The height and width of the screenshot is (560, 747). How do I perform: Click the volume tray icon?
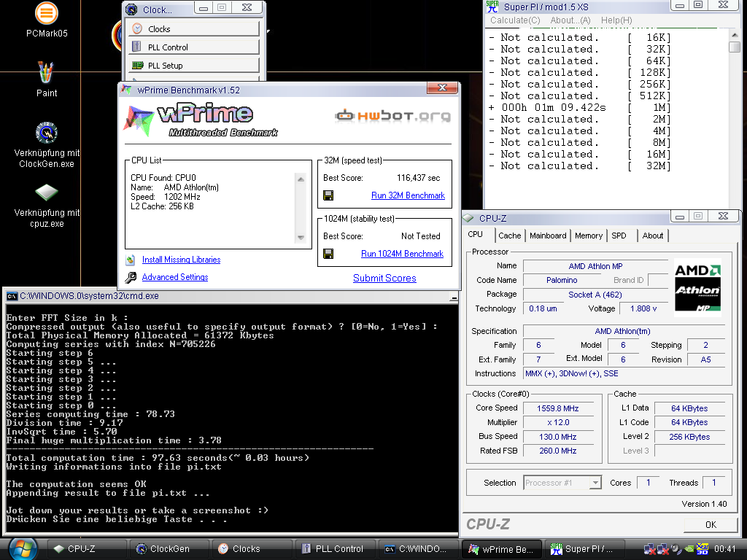click(x=676, y=549)
